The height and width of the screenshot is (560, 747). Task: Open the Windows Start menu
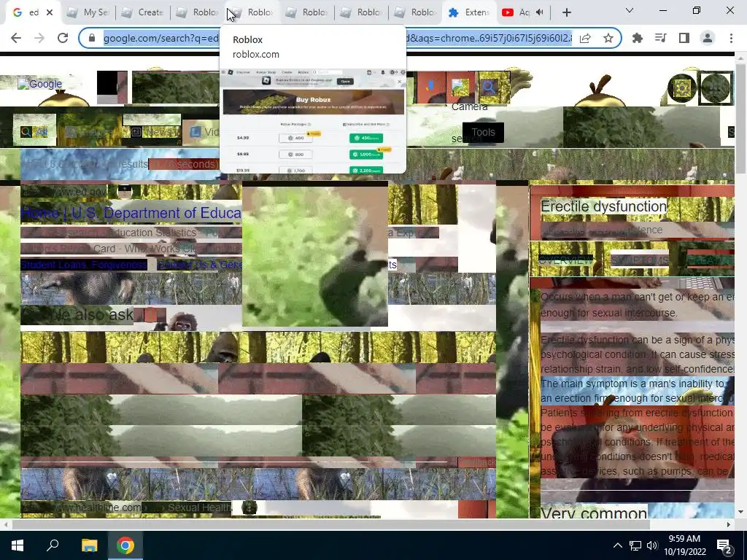point(18,545)
